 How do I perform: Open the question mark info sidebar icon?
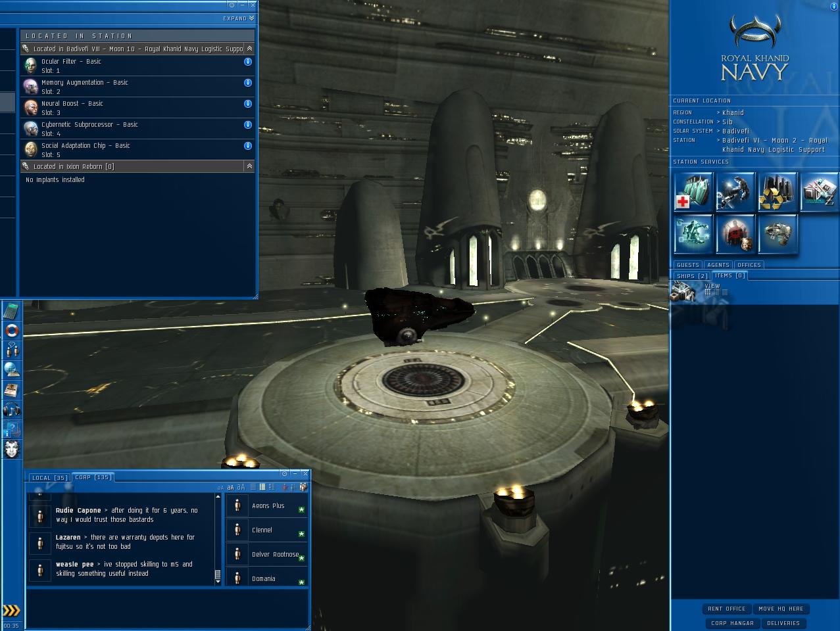click(x=12, y=429)
